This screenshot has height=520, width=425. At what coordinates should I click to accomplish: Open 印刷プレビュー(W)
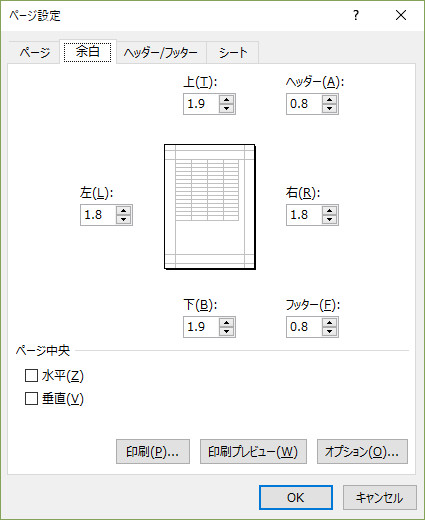253,452
